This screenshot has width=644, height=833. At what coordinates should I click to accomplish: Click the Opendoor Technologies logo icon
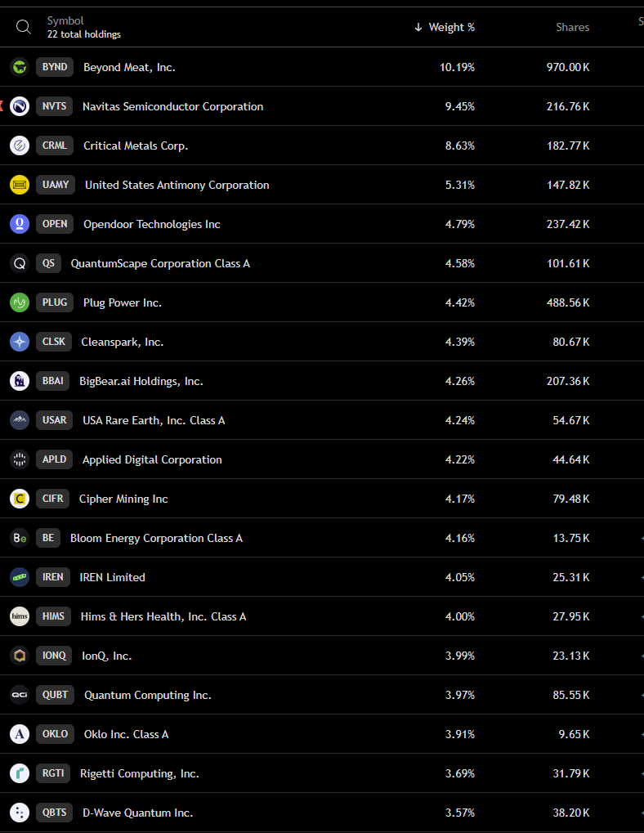pos(20,224)
